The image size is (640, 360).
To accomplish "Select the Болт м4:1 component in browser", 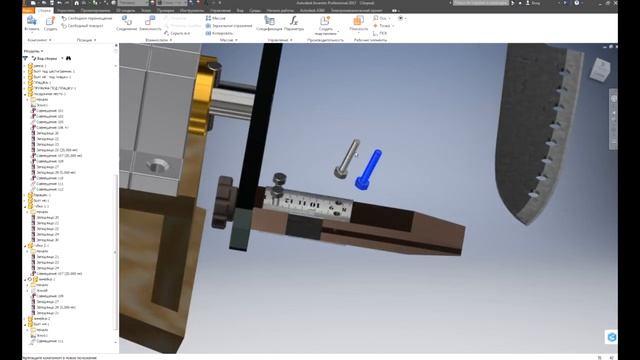I will [x=38, y=324].
